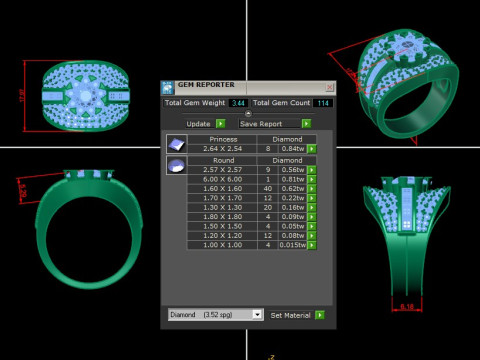Image resolution: width=480 pixels, height=360 pixels.
Task: Click the 2.57 X 2.57 size cell
Action: click(x=223, y=170)
